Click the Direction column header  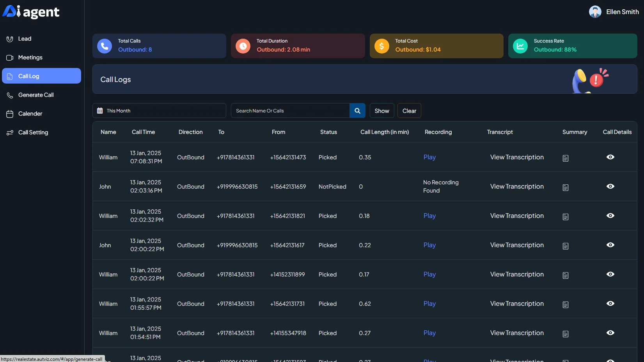tap(190, 132)
